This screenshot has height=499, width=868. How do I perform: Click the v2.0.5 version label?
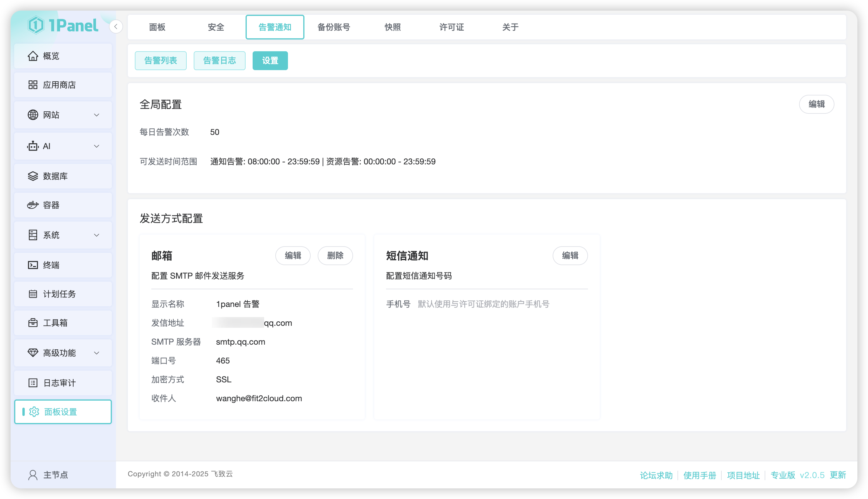[x=812, y=475]
